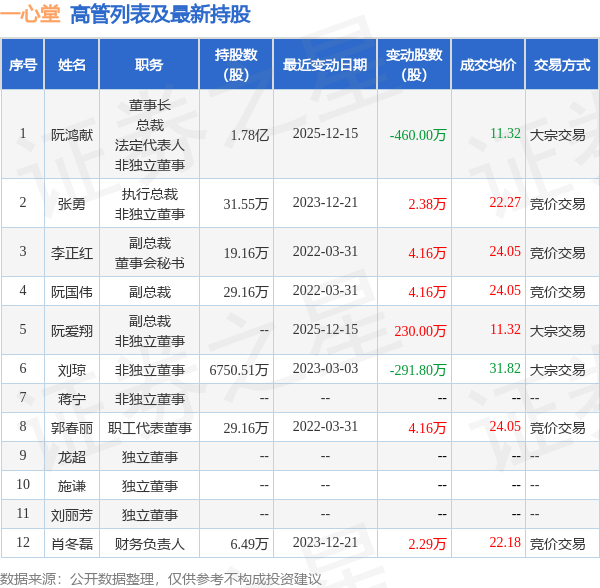This screenshot has height=588, width=600.
Task: Select the name 刘琼
Action: (x=72, y=370)
